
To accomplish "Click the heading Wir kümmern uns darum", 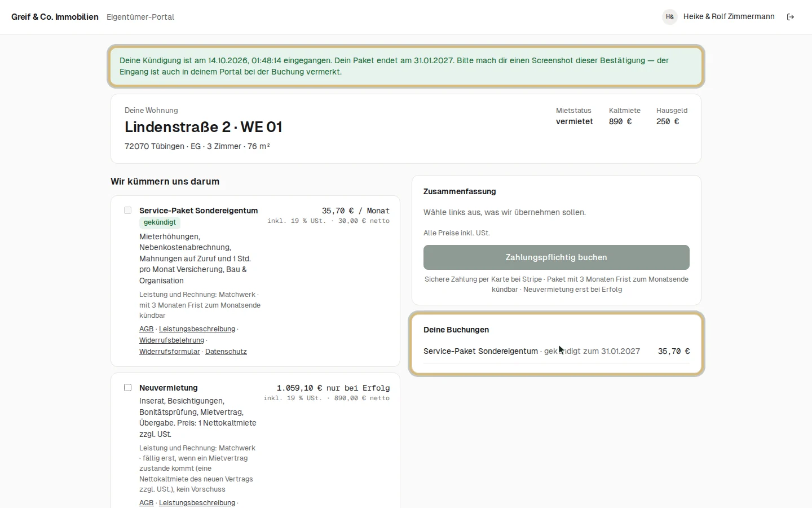I will (x=165, y=182).
